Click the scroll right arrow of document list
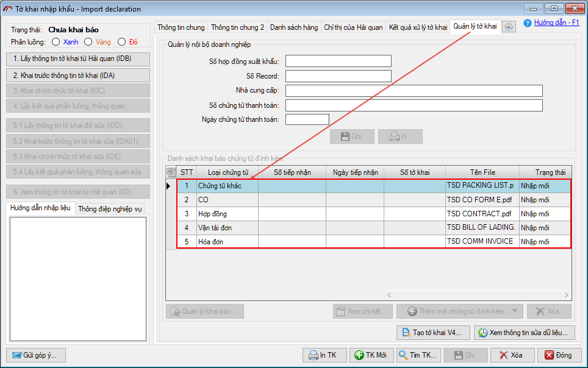The width and height of the screenshot is (588, 368). pyautogui.click(x=567, y=295)
